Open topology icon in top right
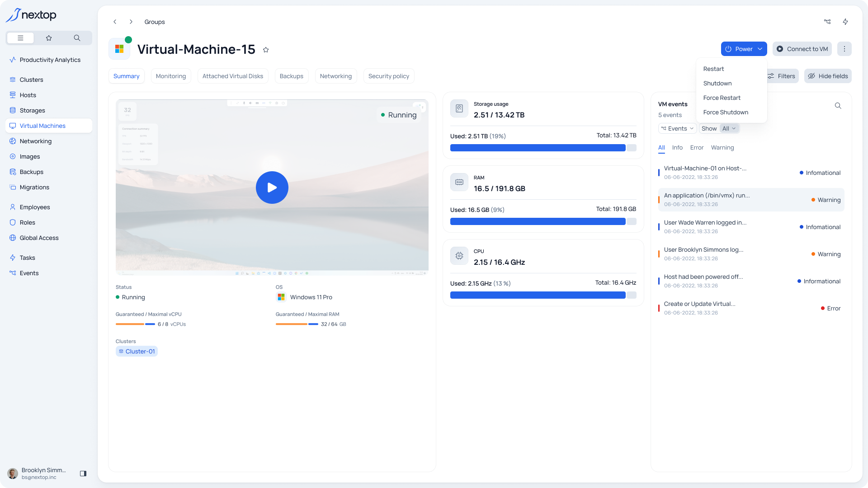 [x=827, y=22]
